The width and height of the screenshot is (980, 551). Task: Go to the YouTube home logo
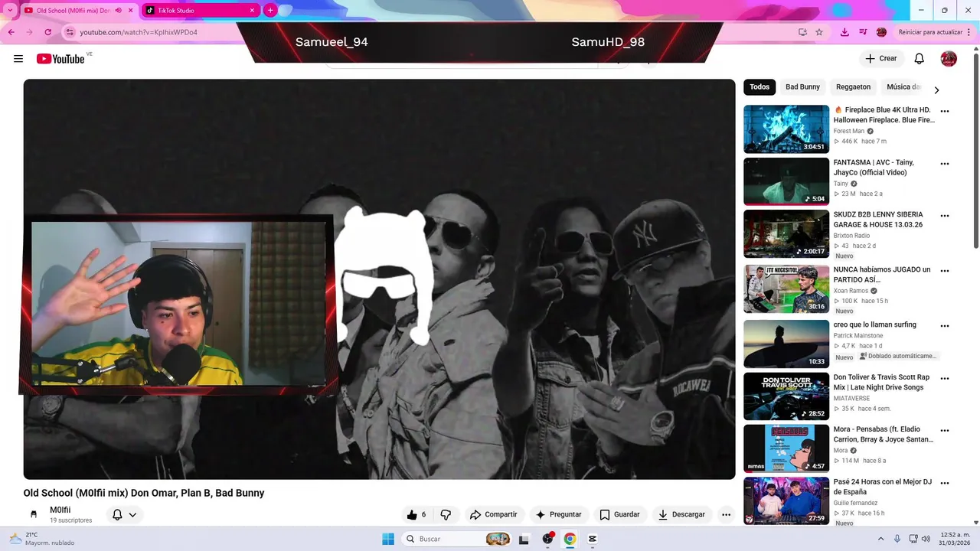pos(60,59)
